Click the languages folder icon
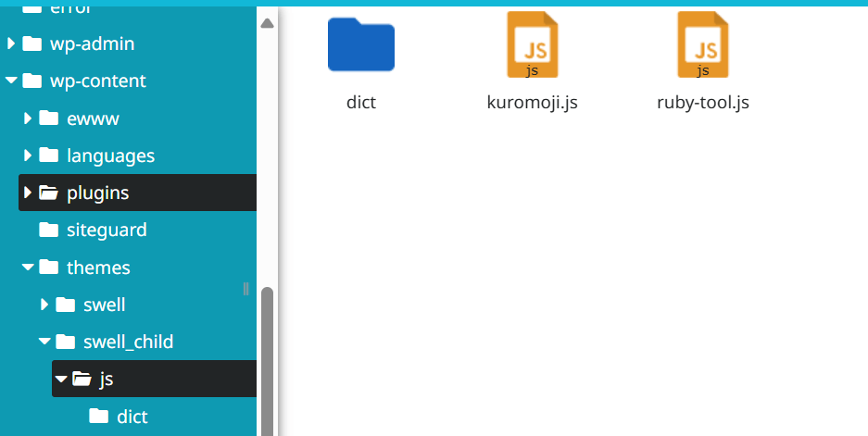 [49, 156]
